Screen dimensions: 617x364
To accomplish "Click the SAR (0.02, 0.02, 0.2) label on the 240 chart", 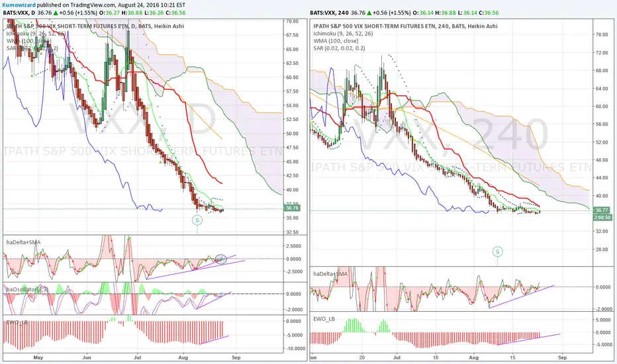I will [339, 48].
